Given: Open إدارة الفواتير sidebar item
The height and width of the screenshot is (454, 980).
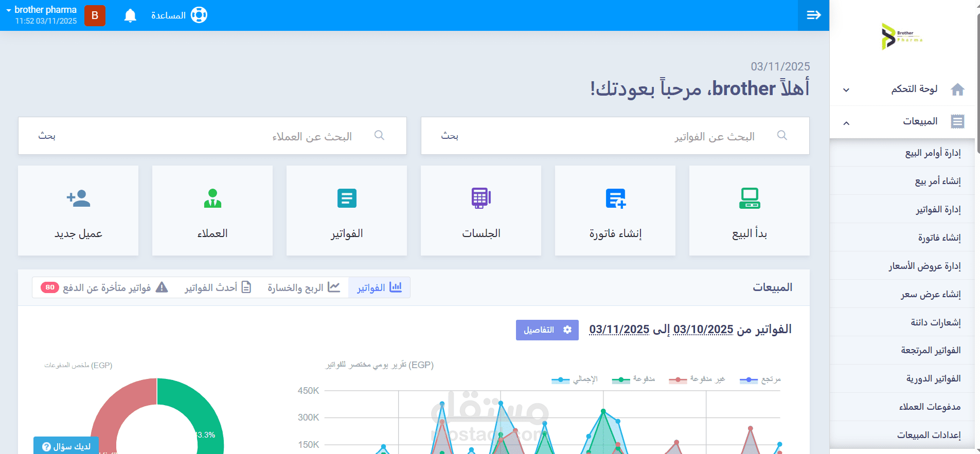Looking at the screenshot, I should tap(902, 209).
